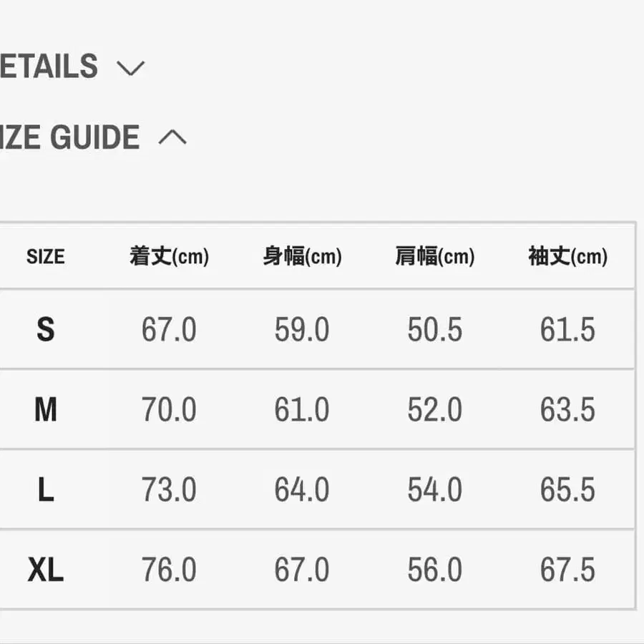Expand the DETAILS section chevron
The height and width of the screenshot is (644, 644).
click(x=130, y=68)
